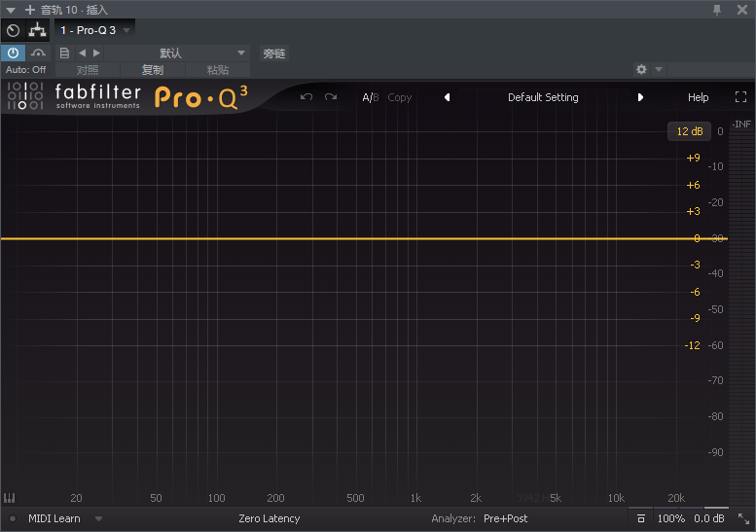The height and width of the screenshot is (532, 756).
Task: Click the 100% gain scale value
Action: [x=670, y=518]
